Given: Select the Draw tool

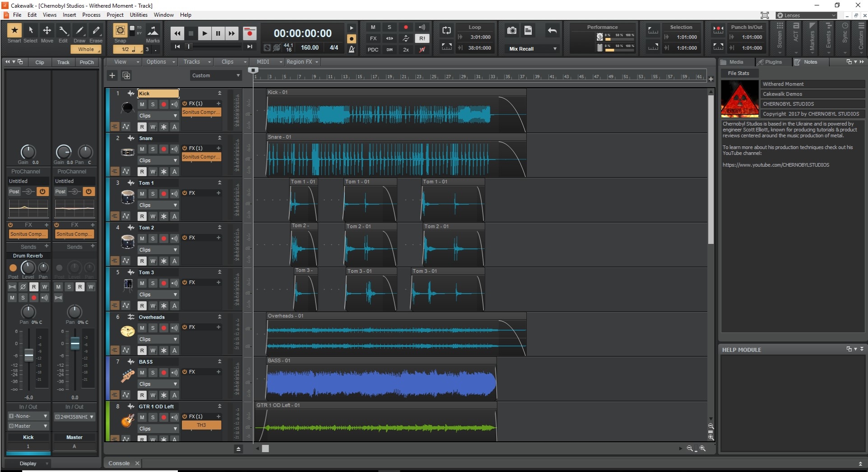Looking at the screenshot, I should pyautogui.click(x=79, y=31).
